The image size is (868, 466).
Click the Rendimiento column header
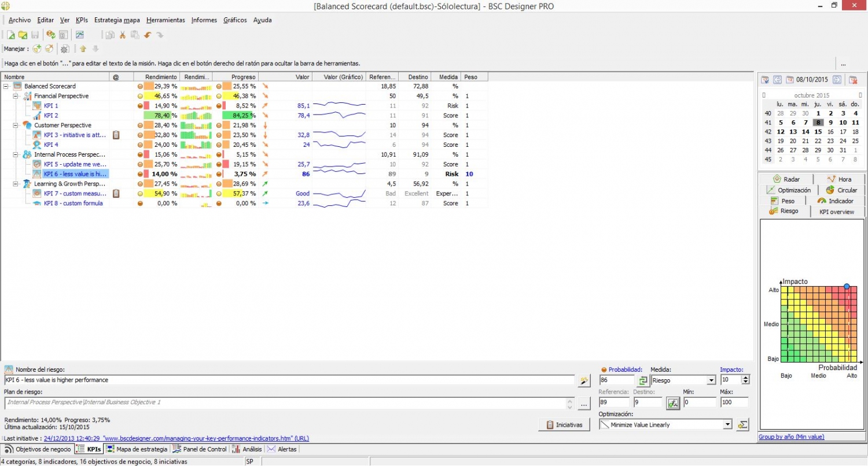click(x=156, y=77)
